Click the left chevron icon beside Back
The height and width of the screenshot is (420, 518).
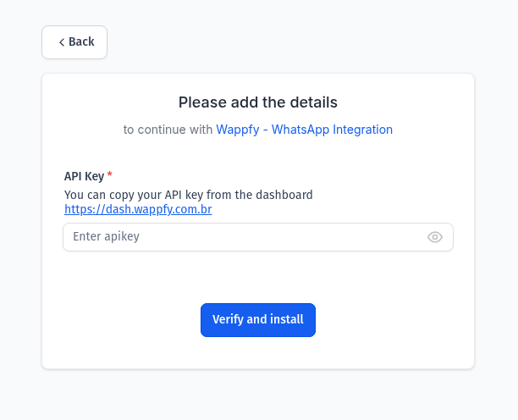pos(62,42)
